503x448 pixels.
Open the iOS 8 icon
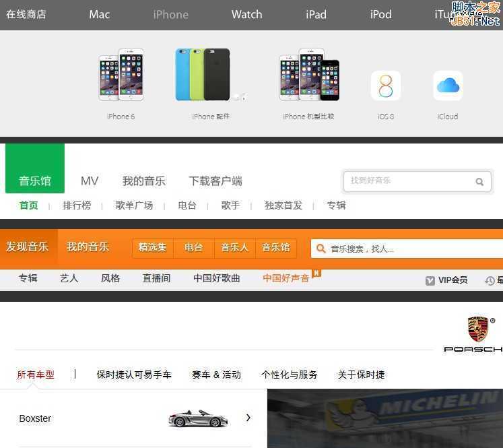(x=386, y=86)
